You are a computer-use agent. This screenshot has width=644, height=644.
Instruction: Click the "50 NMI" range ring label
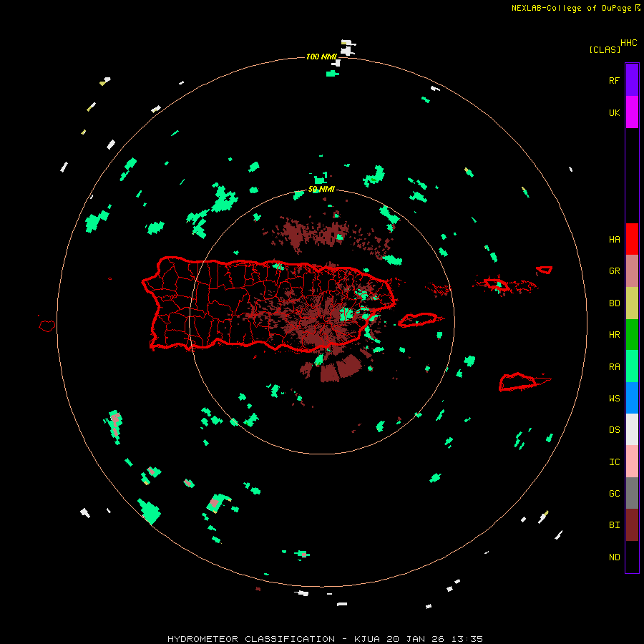(321, 189)
